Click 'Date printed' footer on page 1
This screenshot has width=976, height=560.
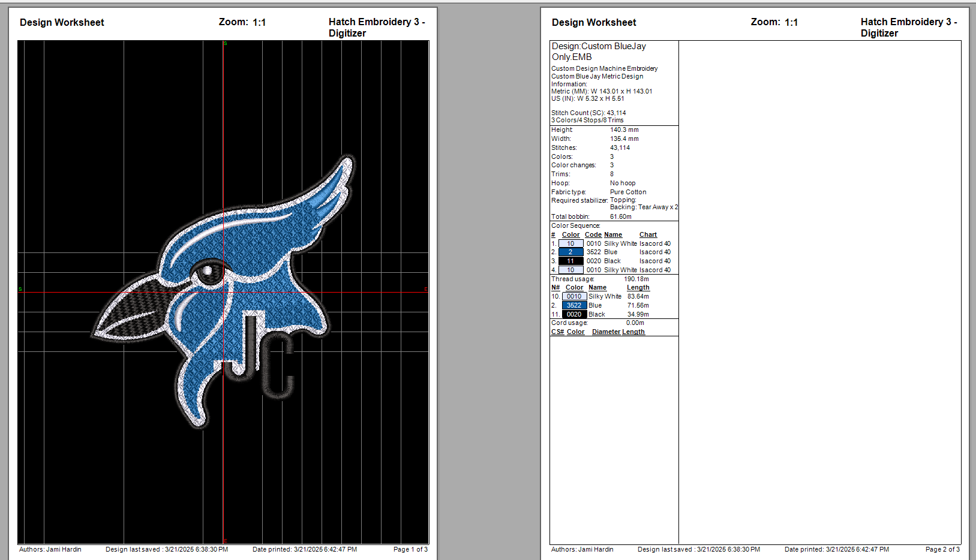click(305, 549)
